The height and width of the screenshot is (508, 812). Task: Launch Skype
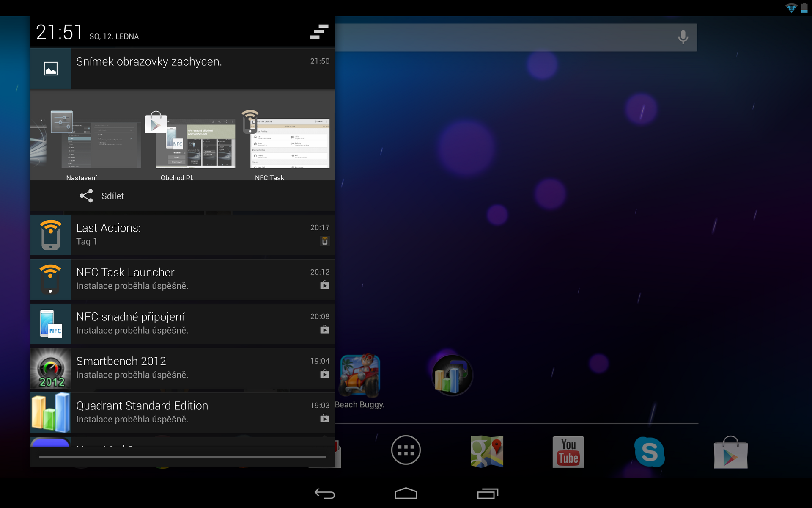tap(650, 450)
